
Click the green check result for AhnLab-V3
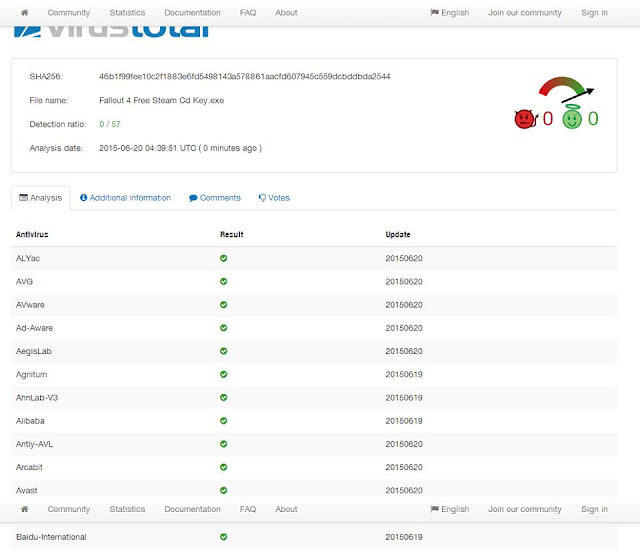tap(224, 397)
